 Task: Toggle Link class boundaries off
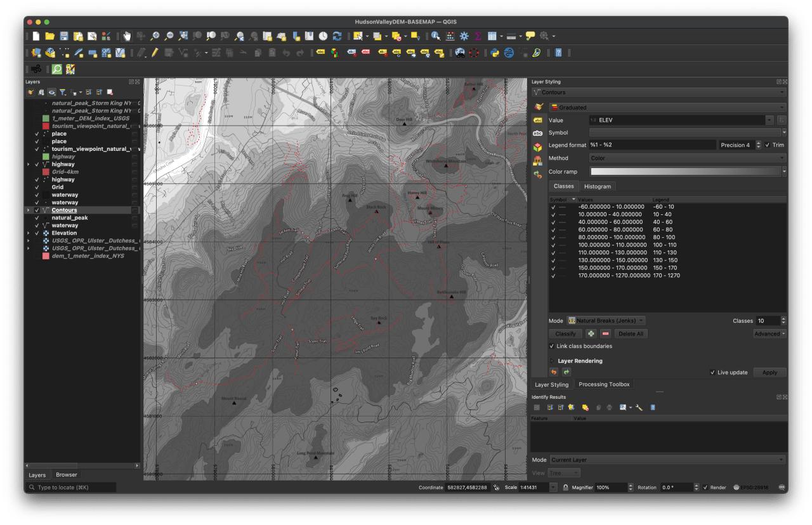coord(552,346)
